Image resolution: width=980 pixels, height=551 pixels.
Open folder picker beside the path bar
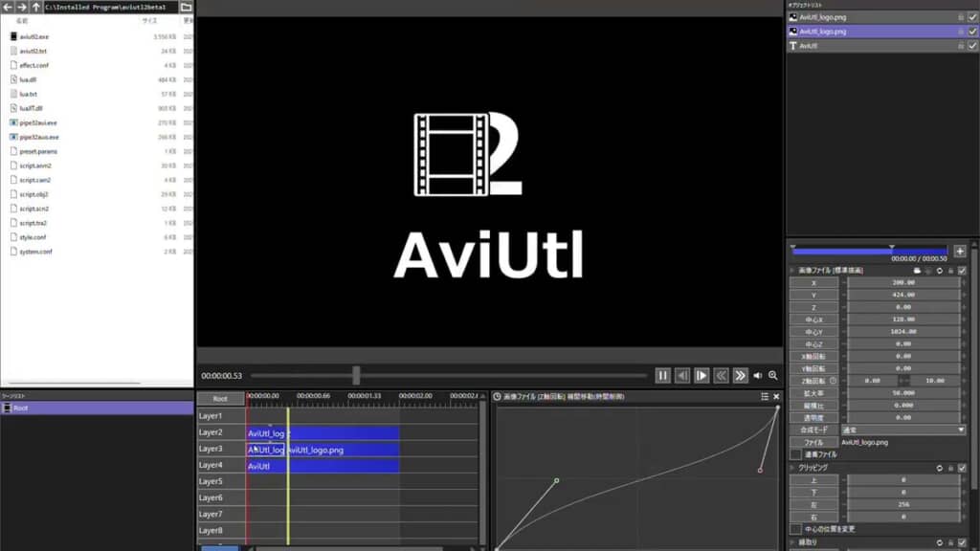pos(187,7)
